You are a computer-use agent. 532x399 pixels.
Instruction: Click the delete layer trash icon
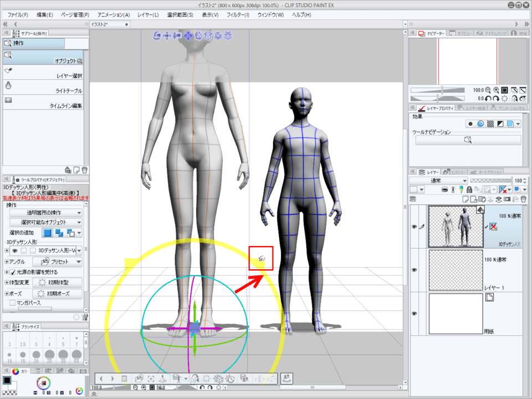(x=523, y=198)
